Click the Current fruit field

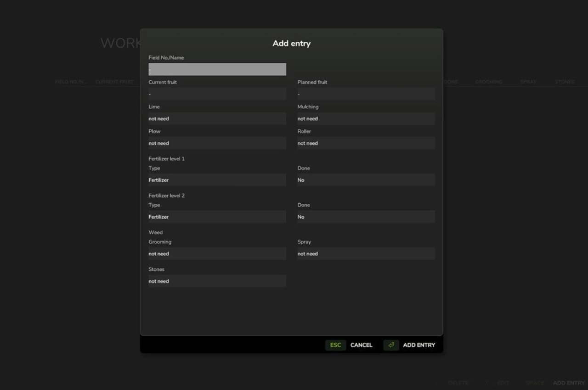pyautogui.click(x=217, y=94)
